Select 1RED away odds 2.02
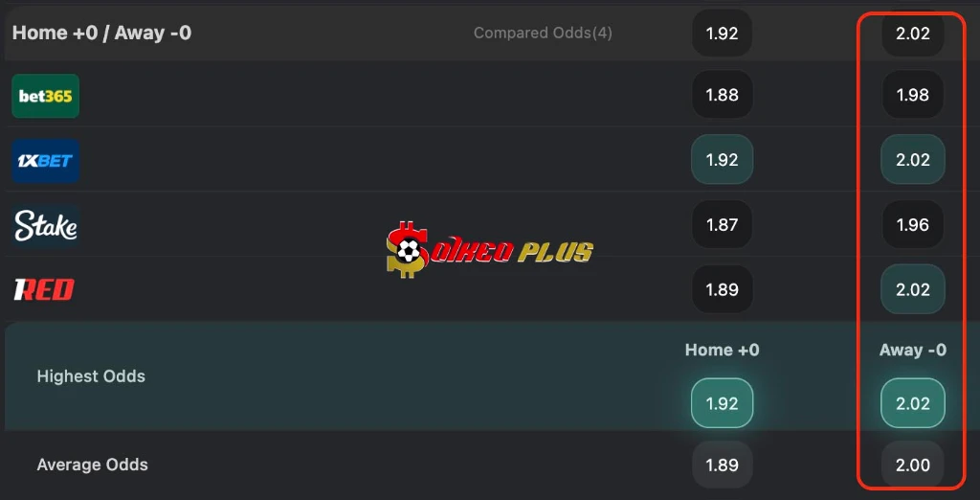The image size is (980, 500). (x=912, y=289)
